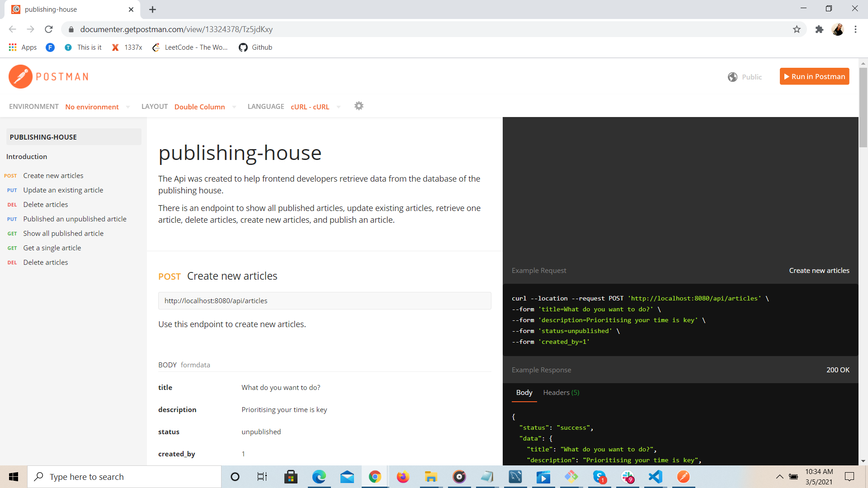Viewport: 868px width, 488px height.
Task: Open the documentation settings gear
Action: pyautogui.click(x=359, y=106)
